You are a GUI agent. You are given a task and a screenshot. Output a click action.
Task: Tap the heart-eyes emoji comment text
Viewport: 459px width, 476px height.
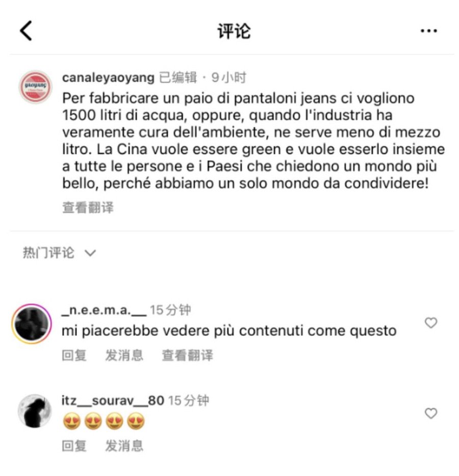(x=104, y=421)
